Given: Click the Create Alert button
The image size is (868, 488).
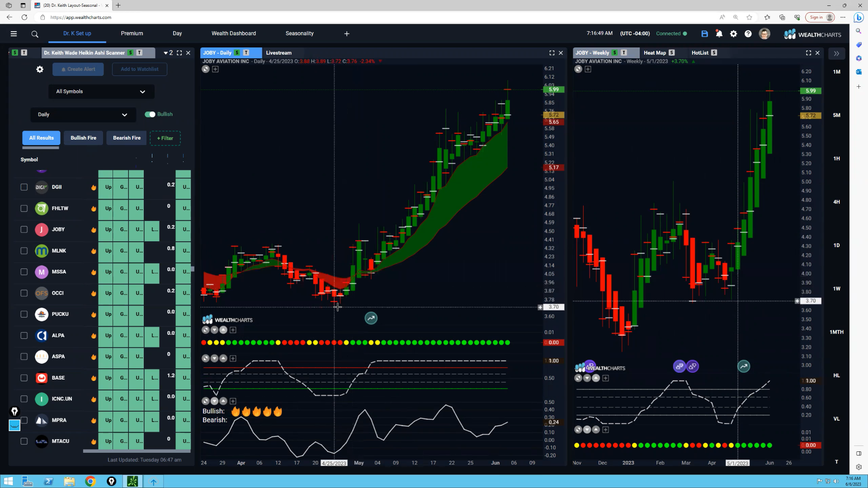Looking at the screenshot, I should (78, 69).
